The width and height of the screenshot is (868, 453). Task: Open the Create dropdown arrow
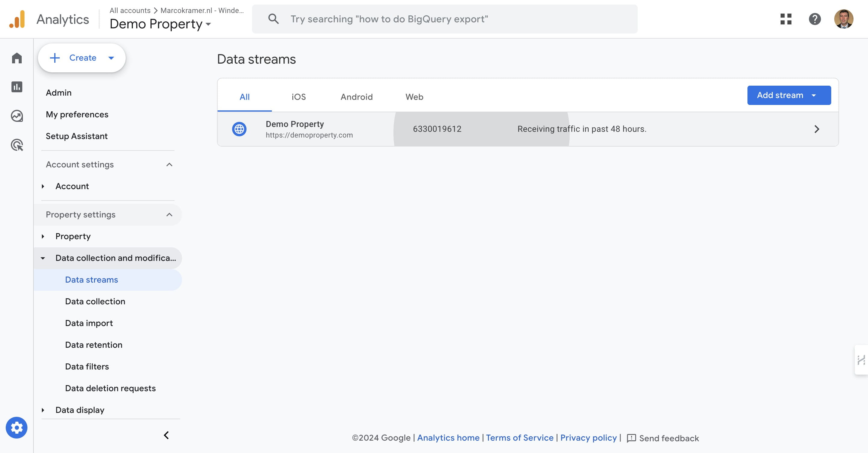[x=111, y=58]
